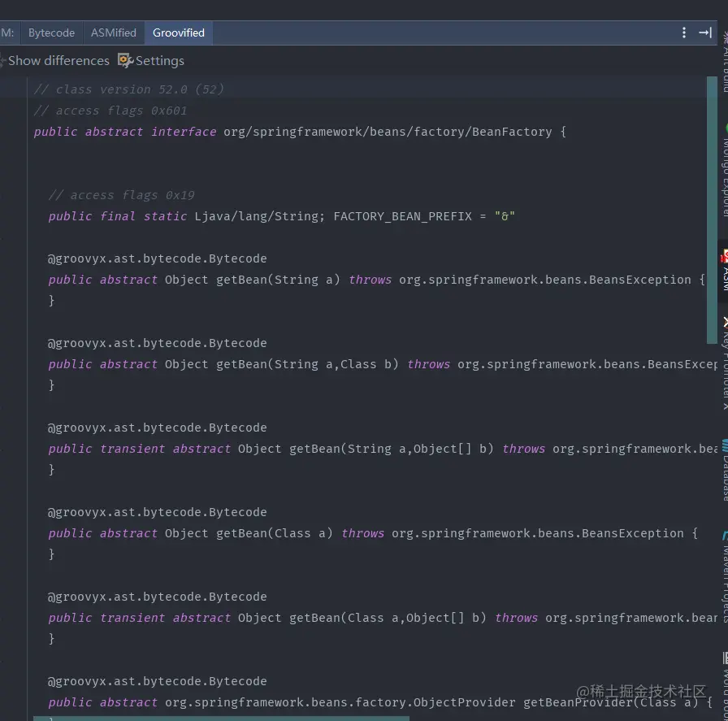
Task: Open Database sidebar tool window
Action: (724, 469)
